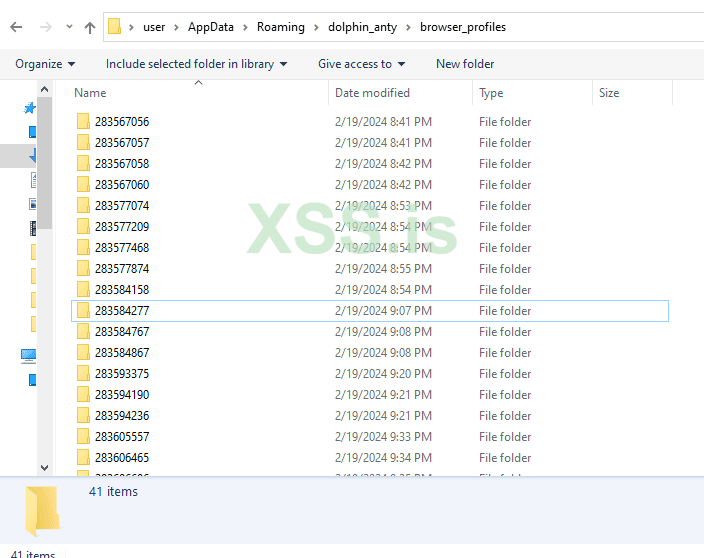Image resolution: width=704 pixels, height=558 pixels.
Task: Click folder icon for 283567057
Action: point(83,142)
